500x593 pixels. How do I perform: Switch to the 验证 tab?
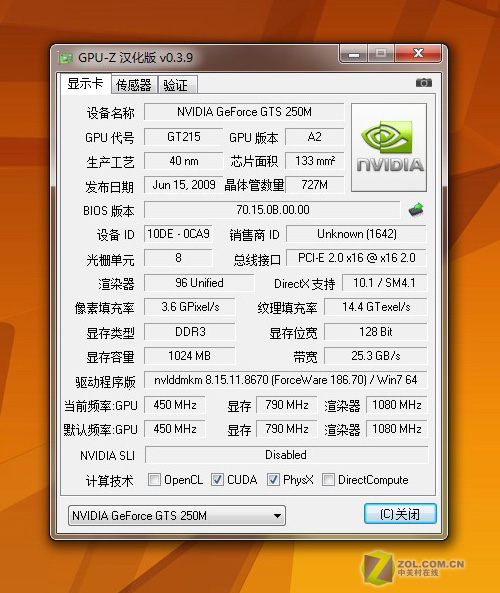coord(177,85)
